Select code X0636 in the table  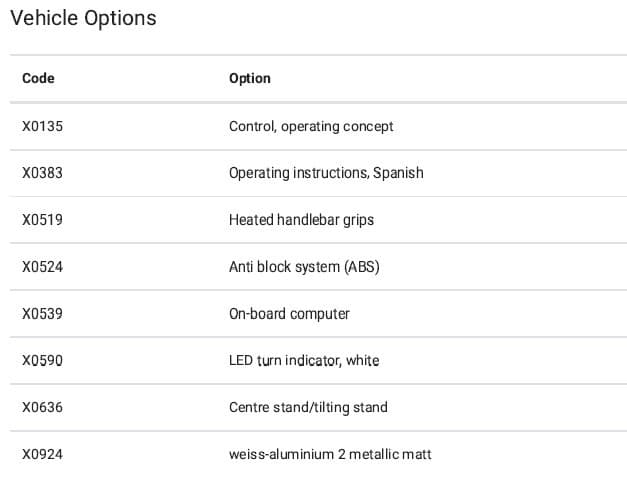point(42,408)
